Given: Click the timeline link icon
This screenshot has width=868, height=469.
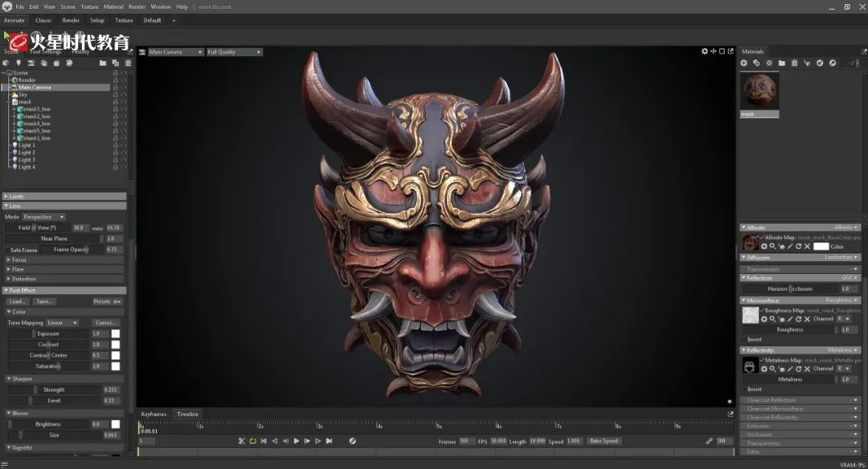Looking at the screenshot, I should pyautogui.click(x=709, y=441).
